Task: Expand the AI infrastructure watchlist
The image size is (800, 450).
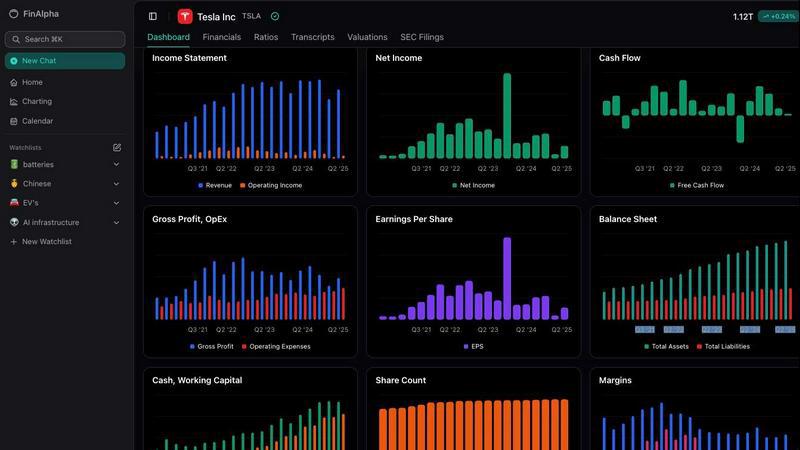Action: tap(116, 223)
